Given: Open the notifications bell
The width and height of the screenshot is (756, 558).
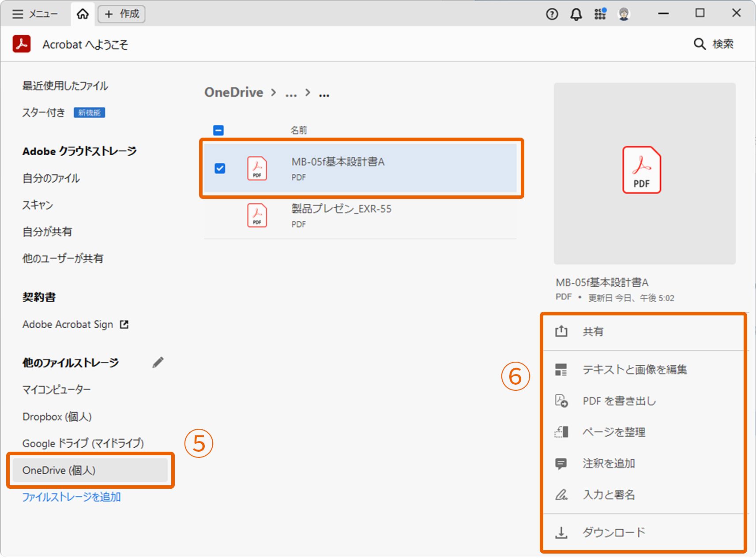Looking at the screenshot, I should pyautogui.click(x=576, y=14).
